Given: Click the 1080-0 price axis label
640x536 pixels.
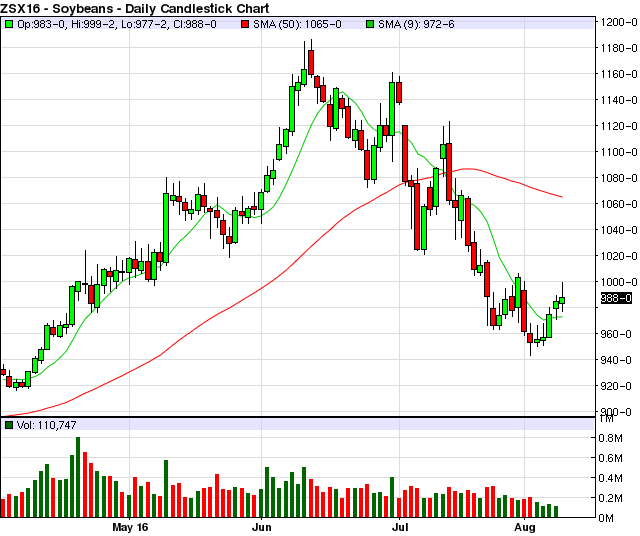Looking at the screenshot, I should (x=618, y=178).
